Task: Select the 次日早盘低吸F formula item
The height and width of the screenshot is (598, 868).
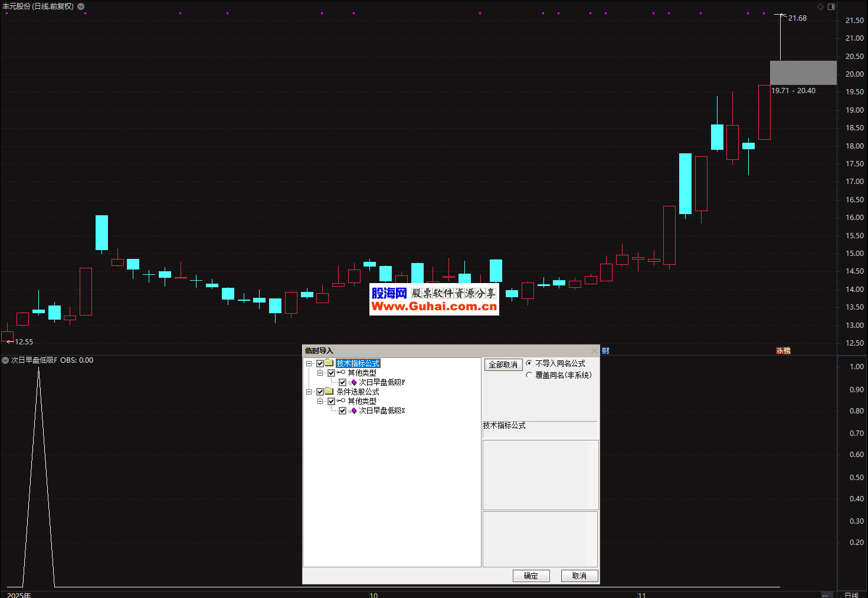Action: tap(382, 383)
